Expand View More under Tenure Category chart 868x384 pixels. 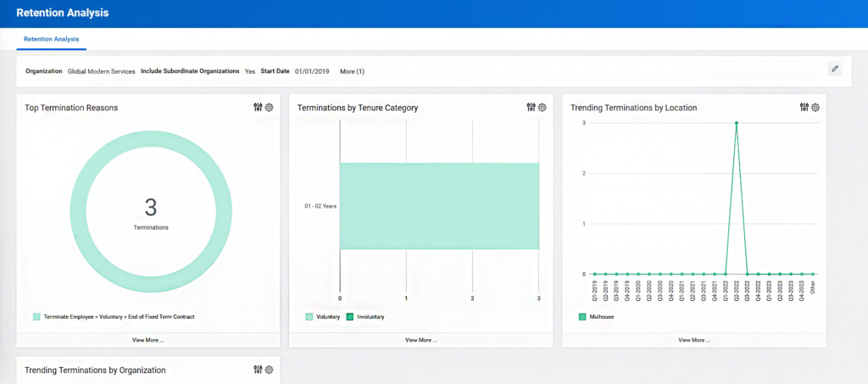pos(420,340)
